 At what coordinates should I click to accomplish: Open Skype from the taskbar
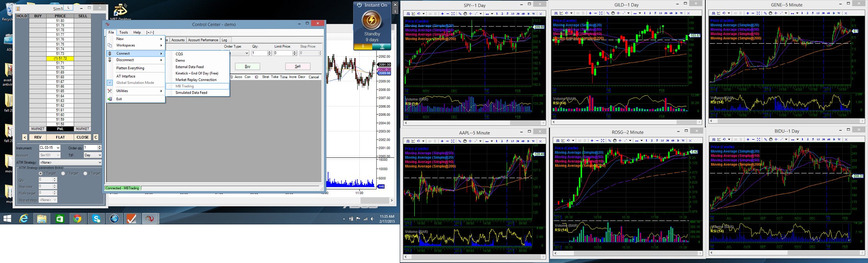tap(96, 219)
